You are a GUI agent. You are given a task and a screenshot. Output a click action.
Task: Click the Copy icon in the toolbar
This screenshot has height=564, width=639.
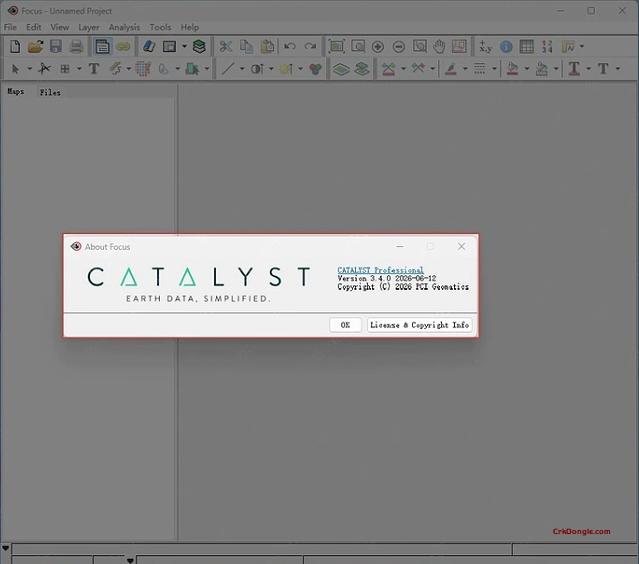coord(246,46)
